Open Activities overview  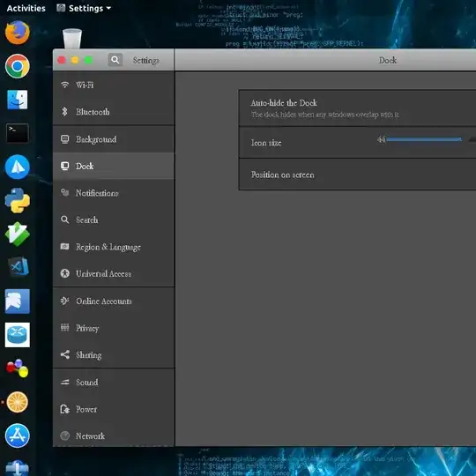[x=26, y=8]
